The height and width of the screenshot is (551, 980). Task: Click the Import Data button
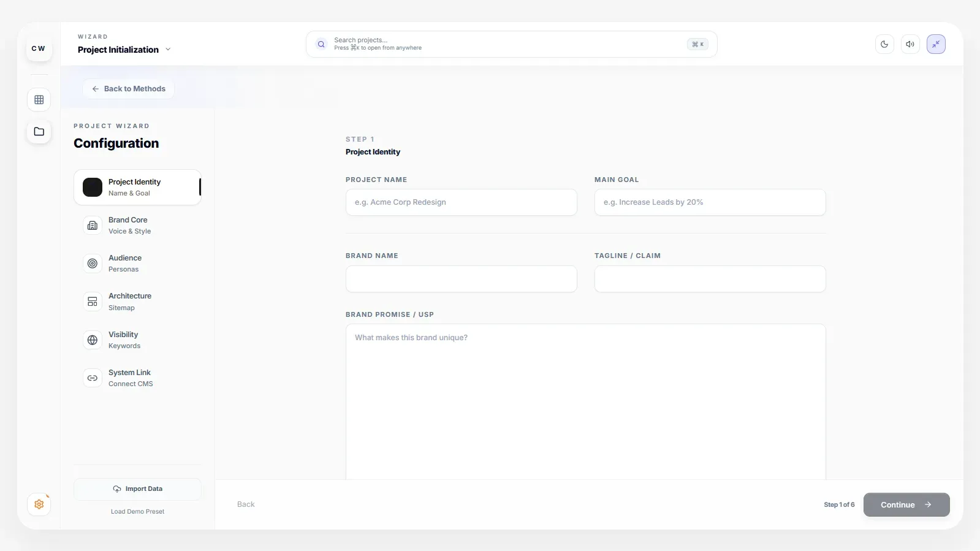click(137, 489)
